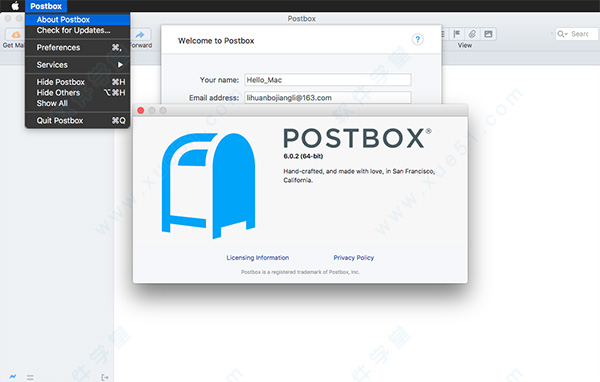
Task: Click the attachment paperclip view icon
Action: point(472,34)
